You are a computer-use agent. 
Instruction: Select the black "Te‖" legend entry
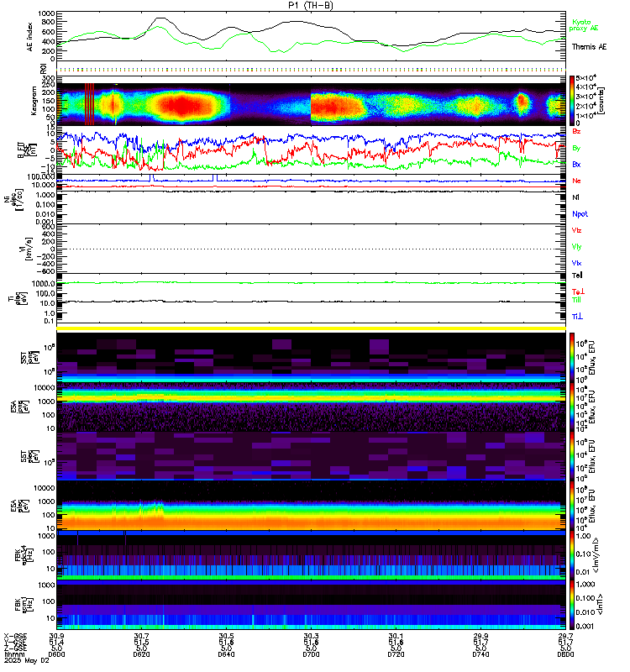pyautogui.click(x=577, y=276)
